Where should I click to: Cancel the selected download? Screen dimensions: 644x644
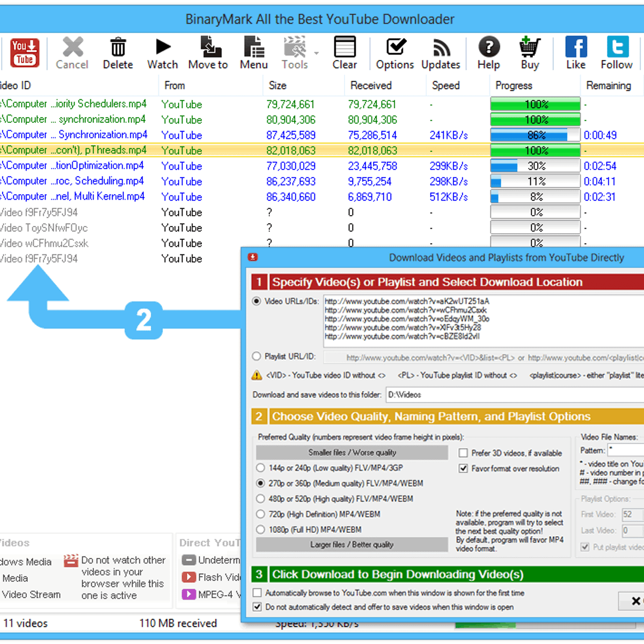click(72, 53)
